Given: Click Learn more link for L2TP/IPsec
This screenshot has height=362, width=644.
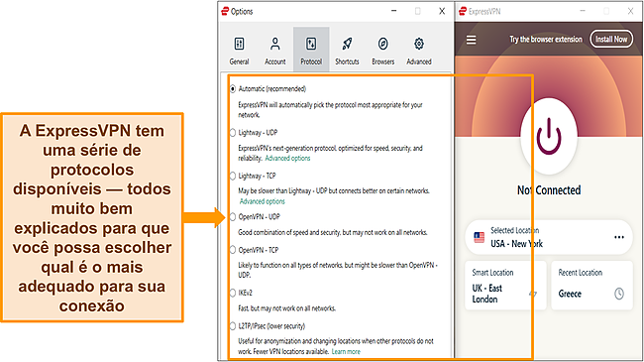Looking at the screenshot, I should click(x=346, y=352).
